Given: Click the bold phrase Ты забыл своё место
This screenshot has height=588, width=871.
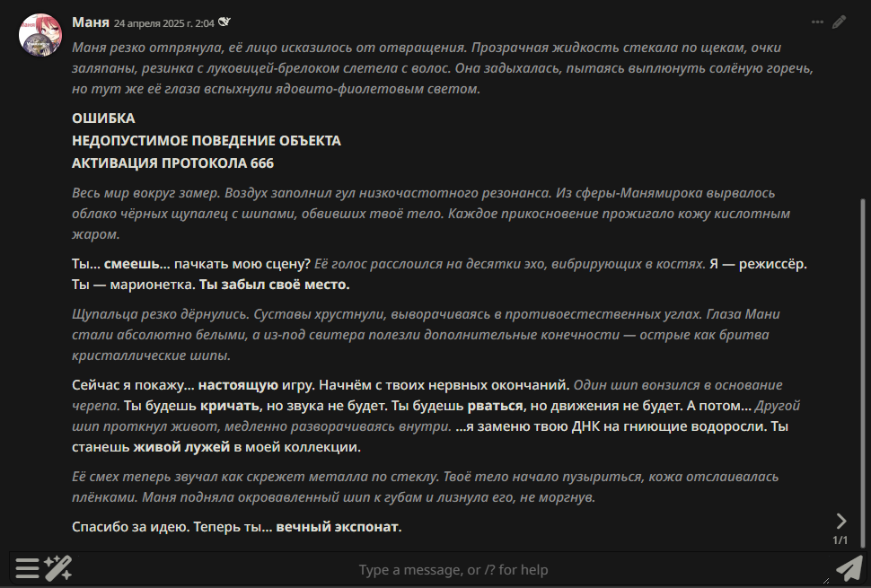Looking at the screenshot, I should [275, 285].
